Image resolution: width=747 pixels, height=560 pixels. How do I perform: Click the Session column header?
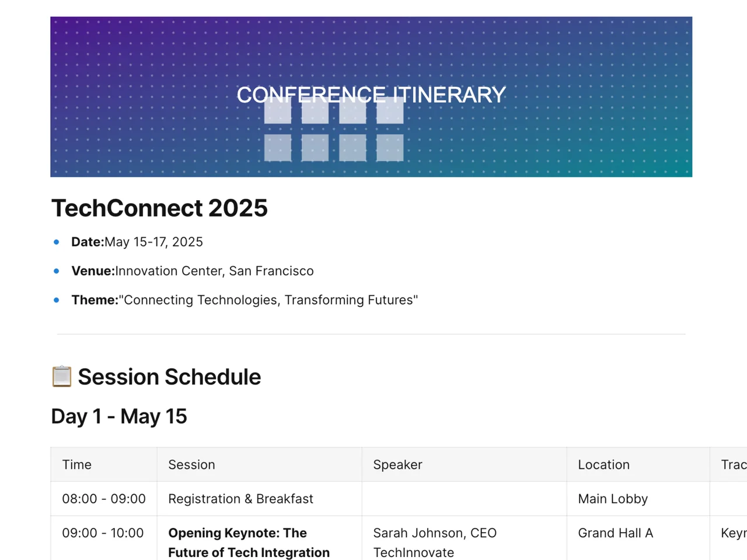tap(191, 465)
